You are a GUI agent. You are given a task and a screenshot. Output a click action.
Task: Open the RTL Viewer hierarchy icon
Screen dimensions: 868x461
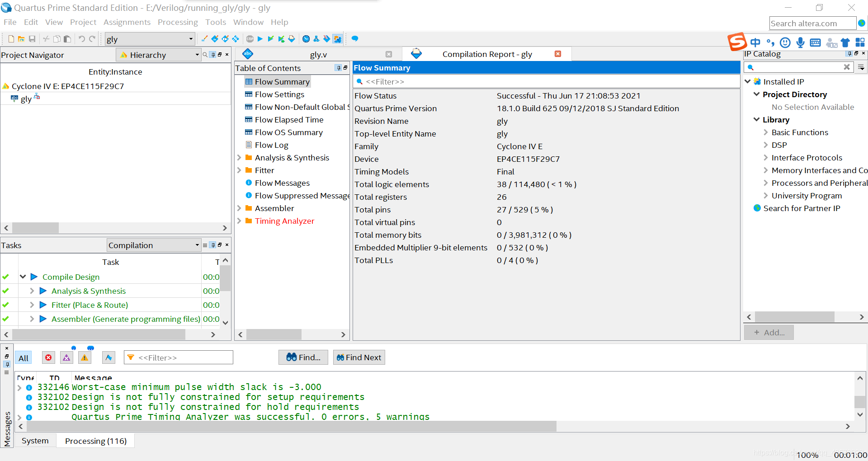click(316, 39)
